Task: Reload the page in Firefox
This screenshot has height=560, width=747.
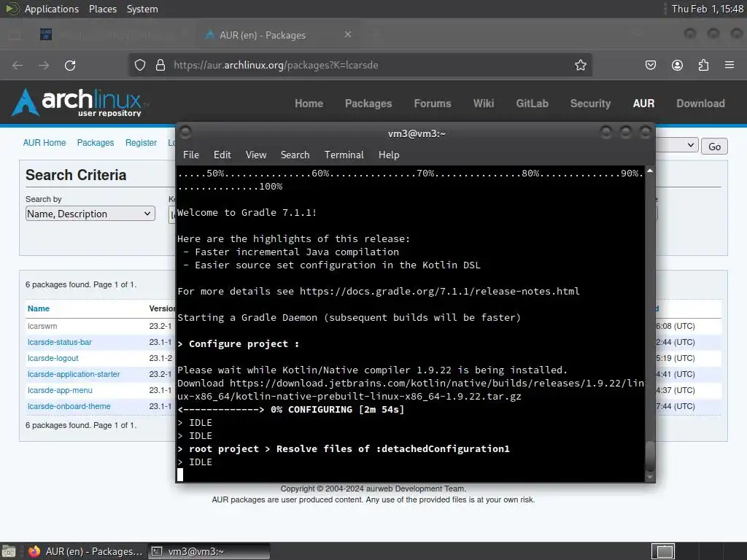Action: tap(70, 65)
